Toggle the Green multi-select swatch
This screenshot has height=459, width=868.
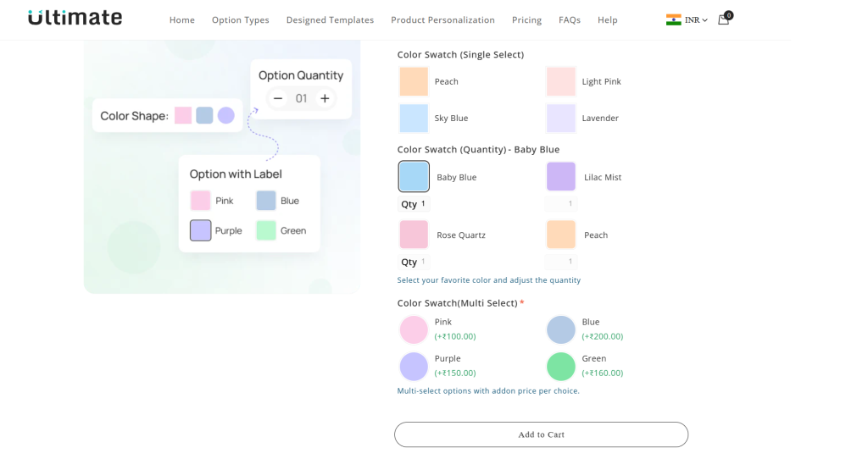click(x=561, y=366)
